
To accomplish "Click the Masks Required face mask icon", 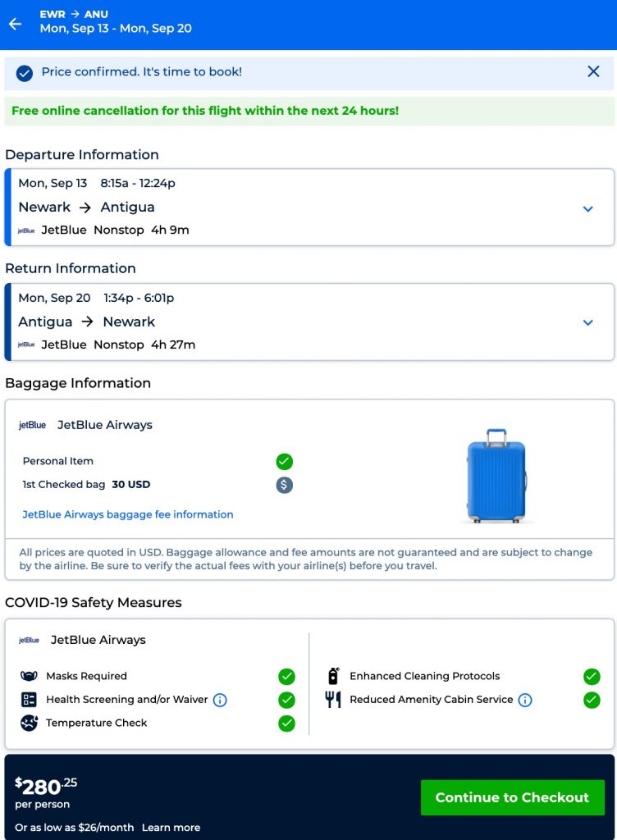I will coord(29,677).
